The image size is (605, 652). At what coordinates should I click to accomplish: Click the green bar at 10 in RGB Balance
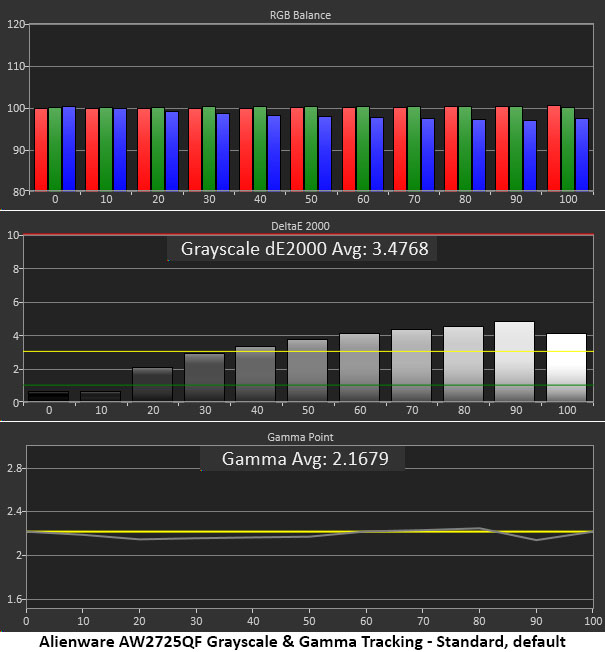[106, 149]
